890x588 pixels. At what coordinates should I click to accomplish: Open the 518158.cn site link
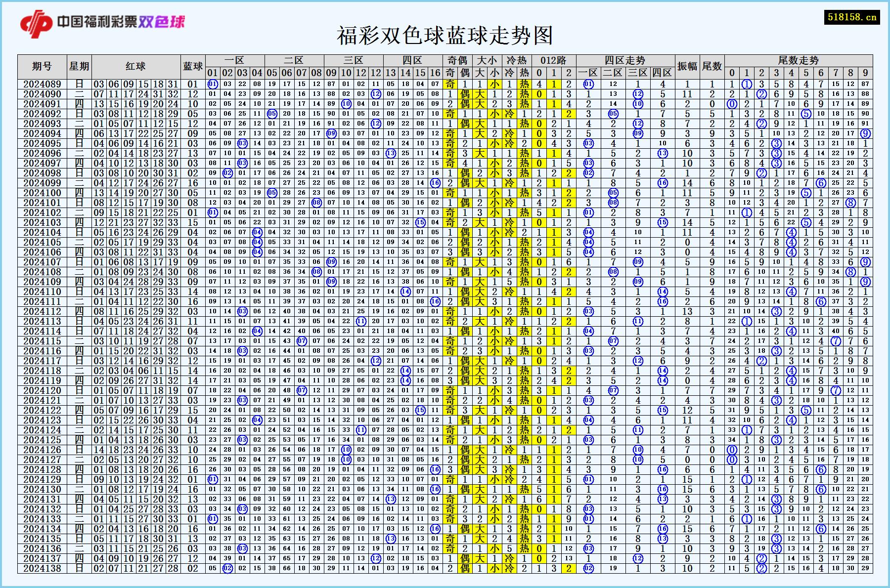852,16
